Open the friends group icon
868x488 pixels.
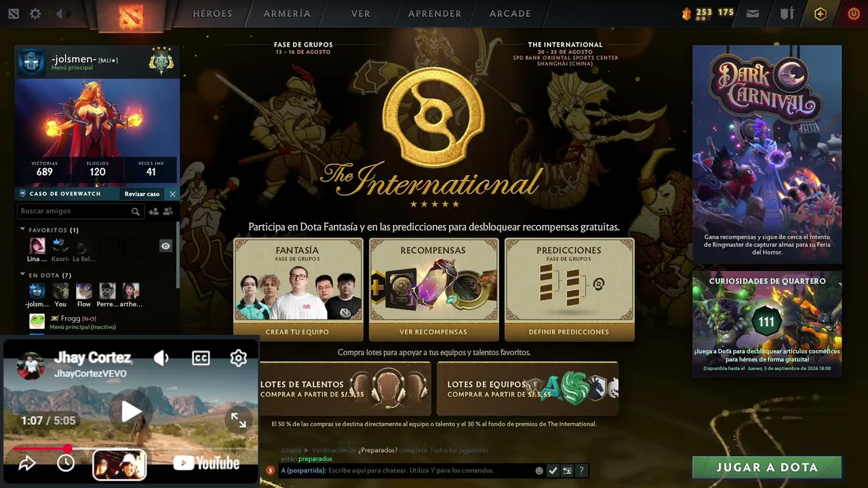[167, 211]
